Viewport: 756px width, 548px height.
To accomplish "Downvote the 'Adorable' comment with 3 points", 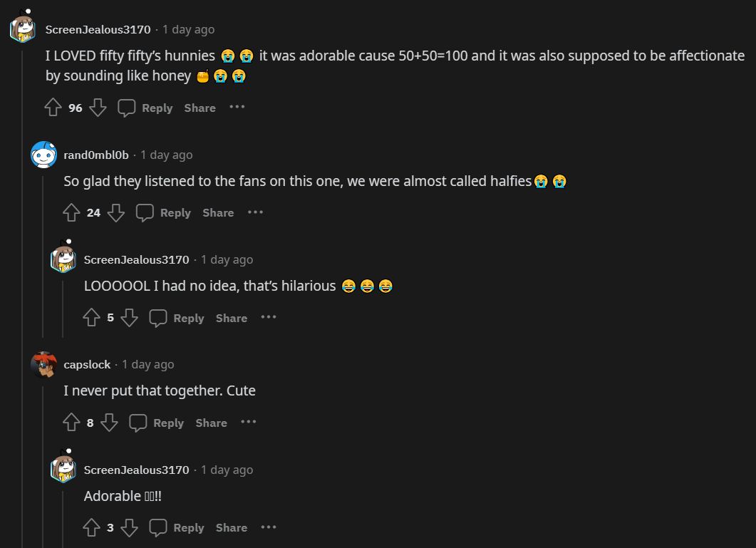I will point(129,527).
